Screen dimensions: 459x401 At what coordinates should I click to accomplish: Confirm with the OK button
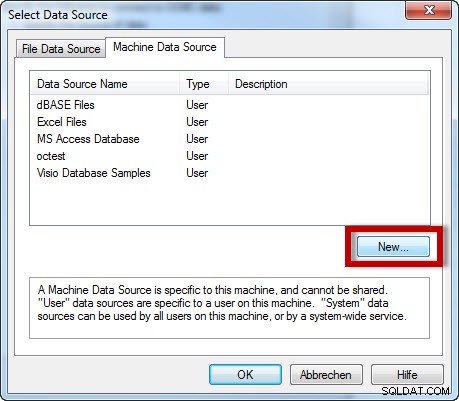pos(245,375)
